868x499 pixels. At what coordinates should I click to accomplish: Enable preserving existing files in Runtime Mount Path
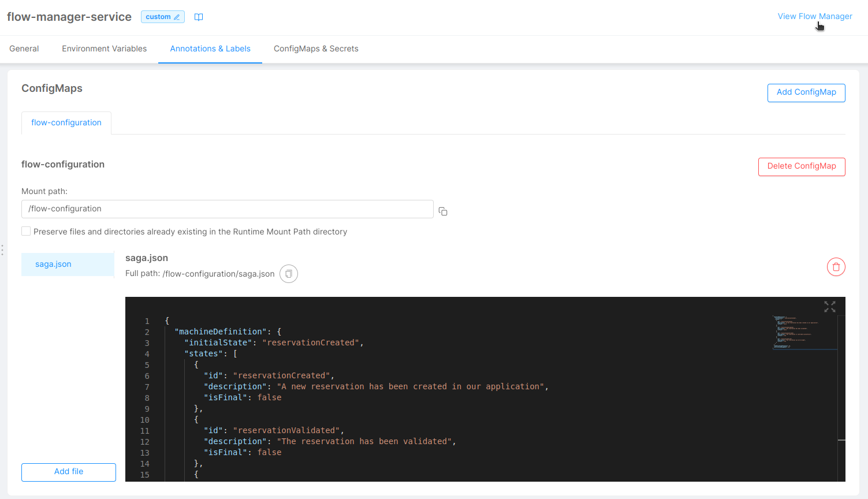(x=26, y=230)
